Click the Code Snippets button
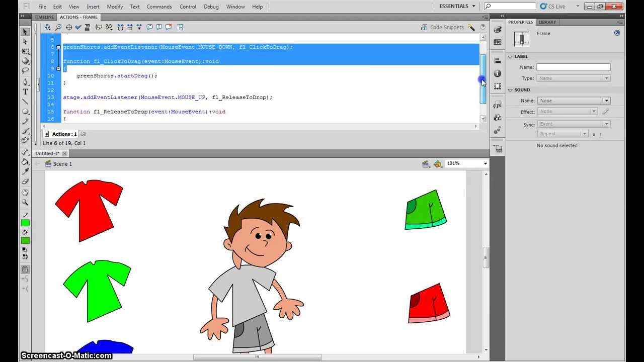This screenshot has width=644, height=362. click(x=443, y=27)
